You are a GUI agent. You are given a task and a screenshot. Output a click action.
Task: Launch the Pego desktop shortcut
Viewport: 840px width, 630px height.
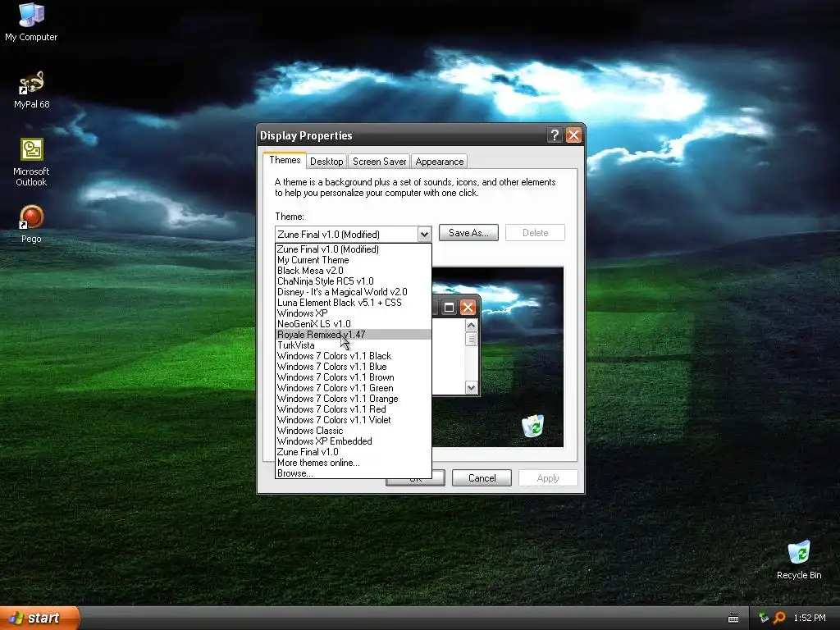coord(31,224)
